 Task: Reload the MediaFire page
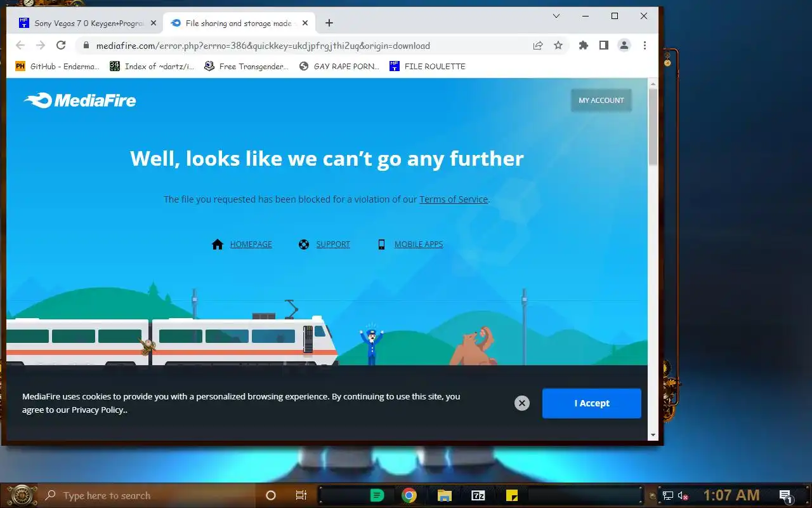click(61, 45)
